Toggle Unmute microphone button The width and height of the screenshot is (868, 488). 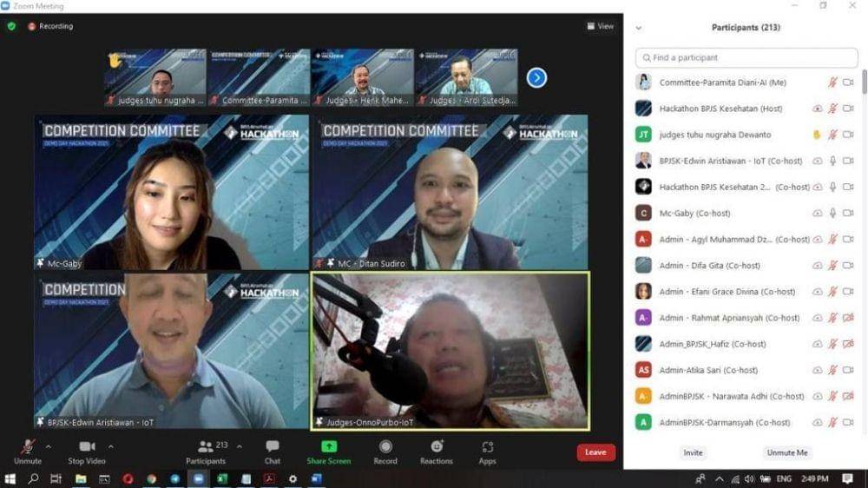point(28,447)
